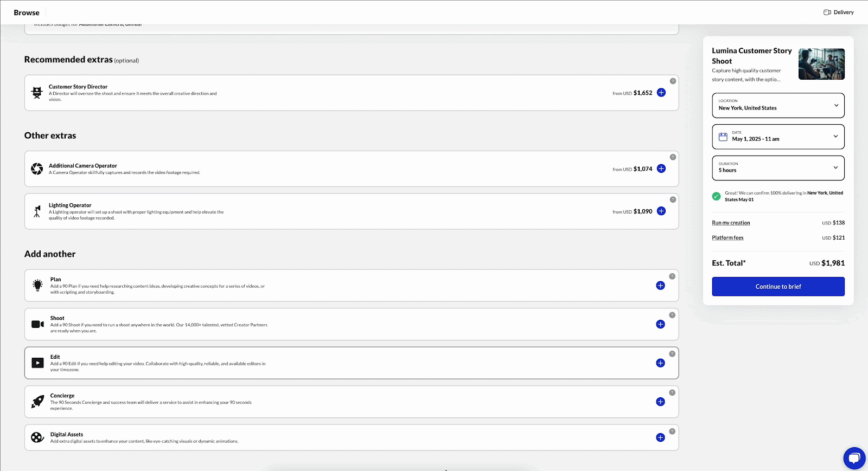Add Lighting Operator with plus icon
Screen dimensions: 868x471
pyautogui.click(x=661, y=211)
